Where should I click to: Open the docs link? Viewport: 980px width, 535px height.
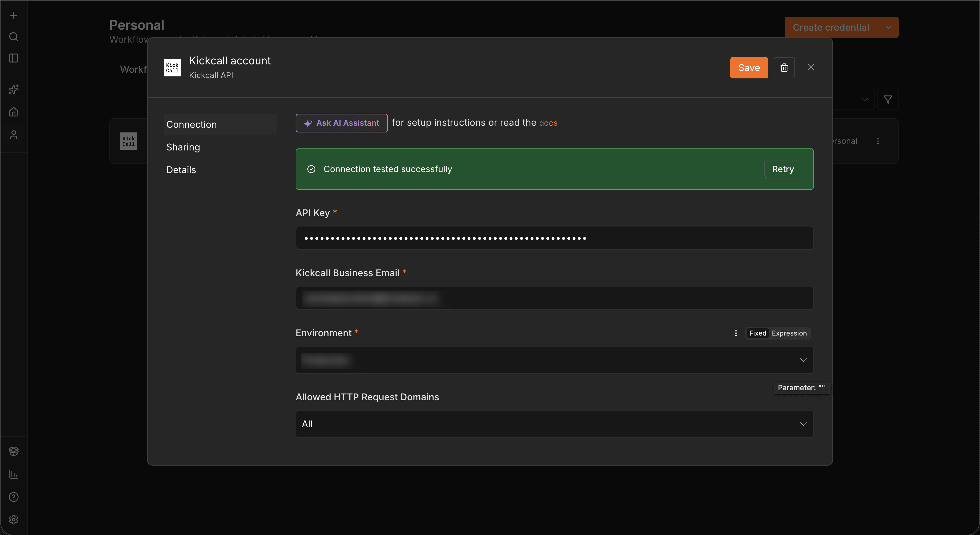coord(548,123)
